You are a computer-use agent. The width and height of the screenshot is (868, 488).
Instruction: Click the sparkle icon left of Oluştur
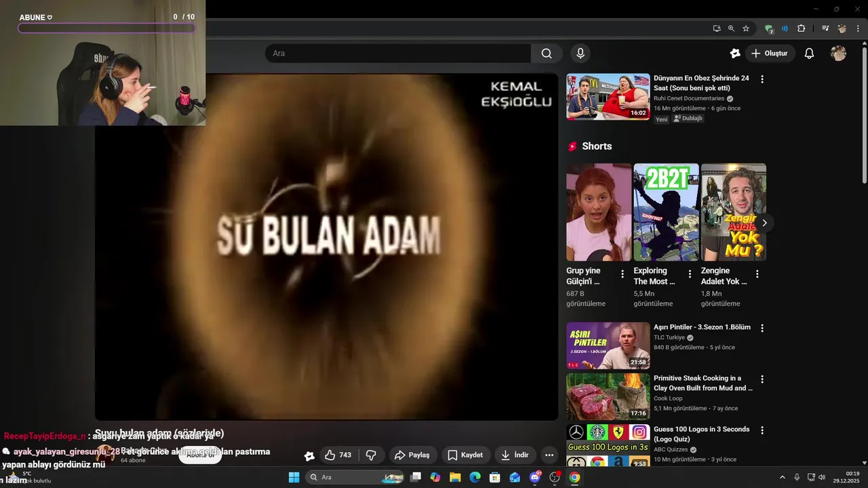735,54
